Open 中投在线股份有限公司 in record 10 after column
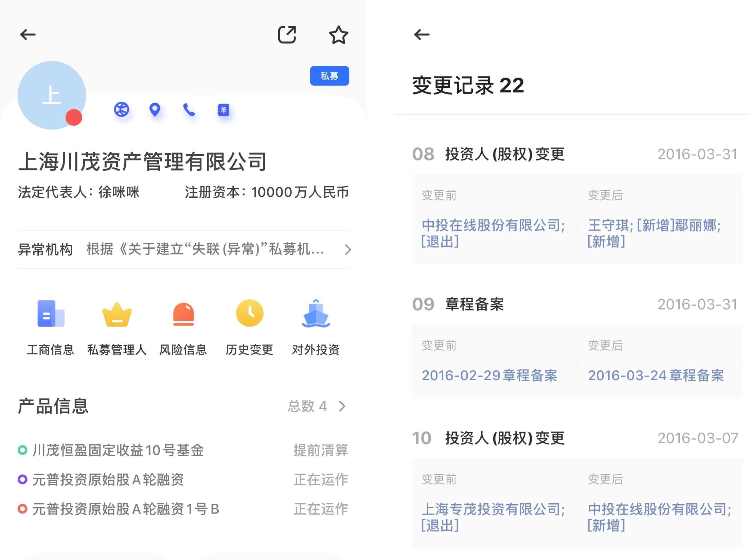The image size is (750, 560). 660,509
